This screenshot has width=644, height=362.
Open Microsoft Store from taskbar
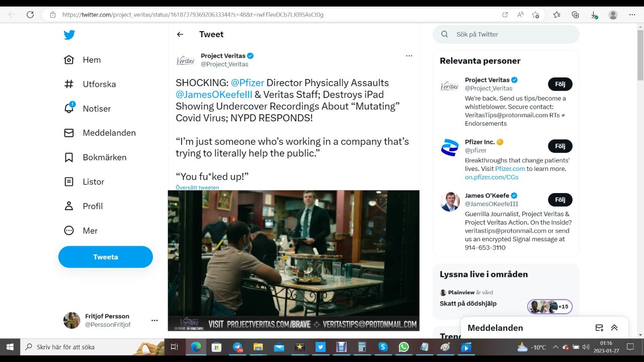(216, 347)
